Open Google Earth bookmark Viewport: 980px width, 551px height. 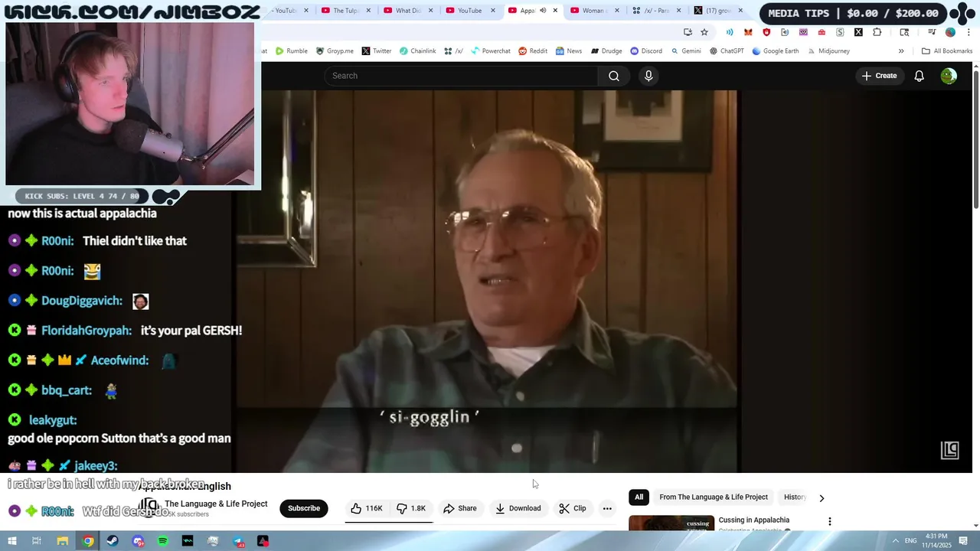click(776, 51)
